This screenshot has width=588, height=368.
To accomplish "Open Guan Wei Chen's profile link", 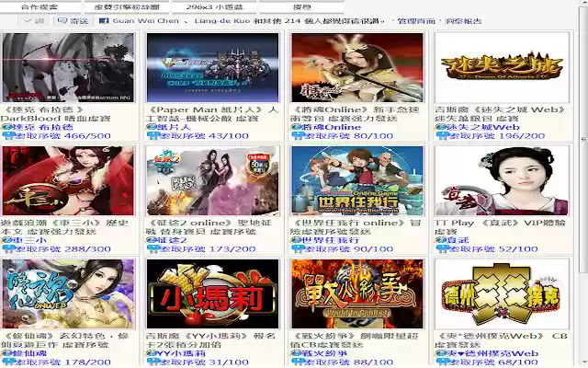I will (x=145, y=21).
